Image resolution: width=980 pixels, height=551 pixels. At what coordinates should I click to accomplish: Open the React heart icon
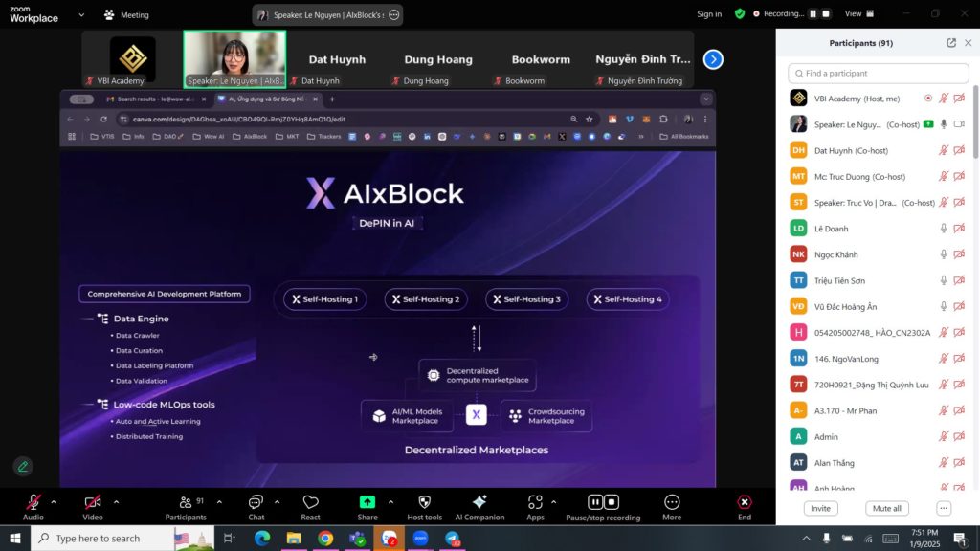[x=311, y=502]
